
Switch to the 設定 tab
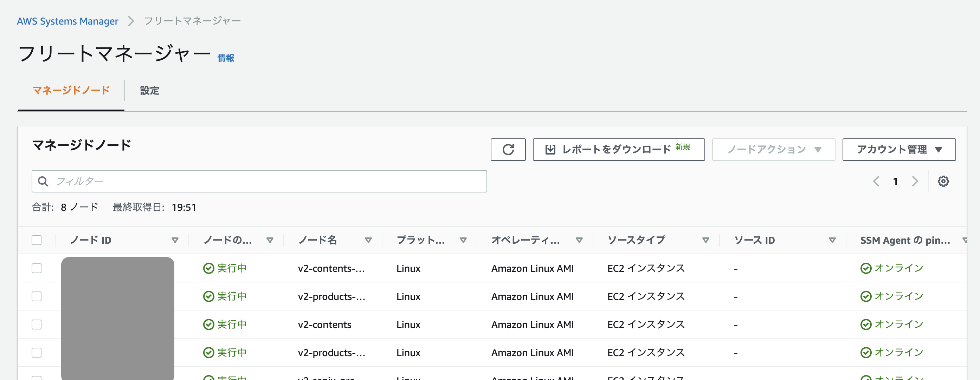point(149,91)
